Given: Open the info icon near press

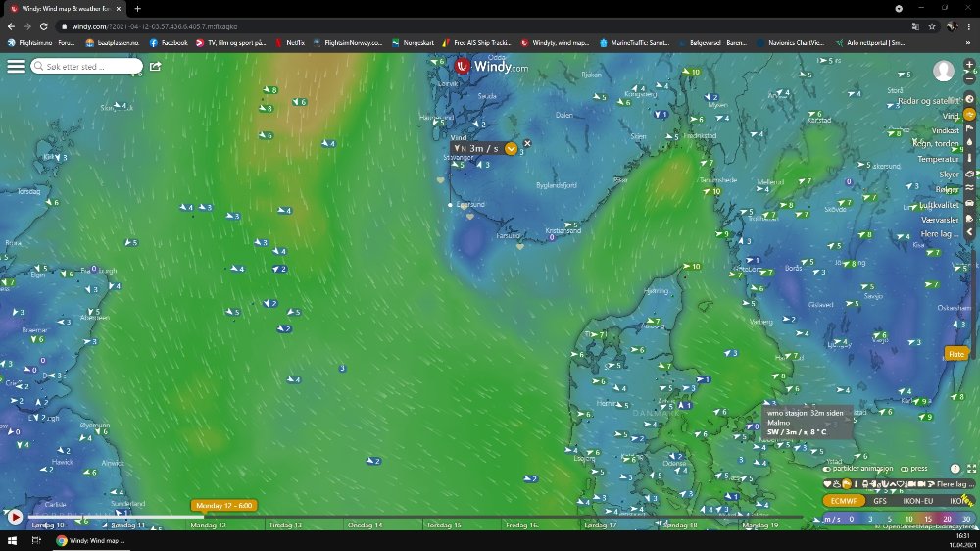Looking at the screenshot, I should pos(955,469).
